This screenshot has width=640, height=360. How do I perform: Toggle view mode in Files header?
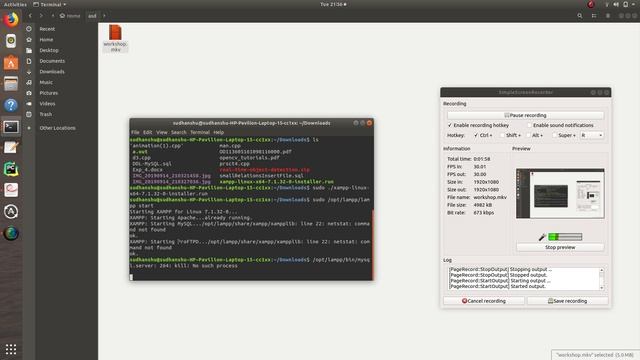594,16
